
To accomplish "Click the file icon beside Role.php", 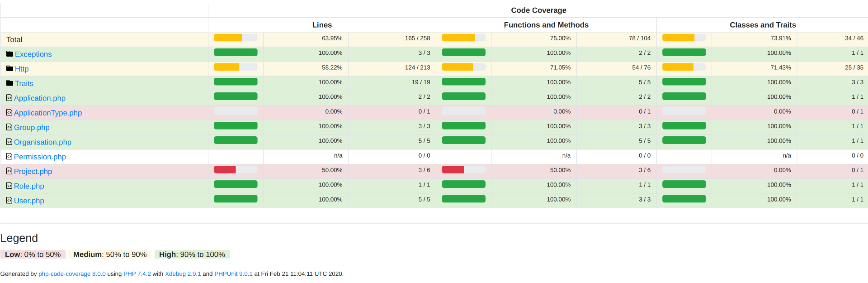I will [9, 186].
